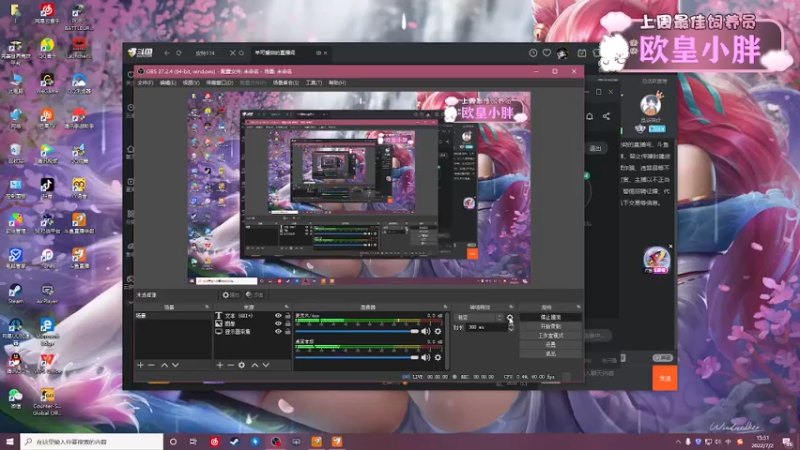Go back in Douyu window toolbar
The height and width of the screenshot is (450, 800).
[167, 53]
